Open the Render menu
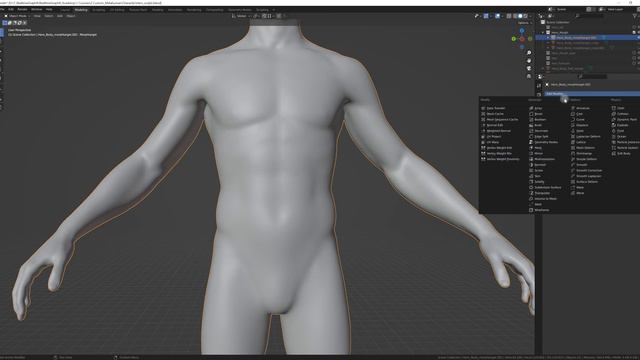 pos(22,9)
